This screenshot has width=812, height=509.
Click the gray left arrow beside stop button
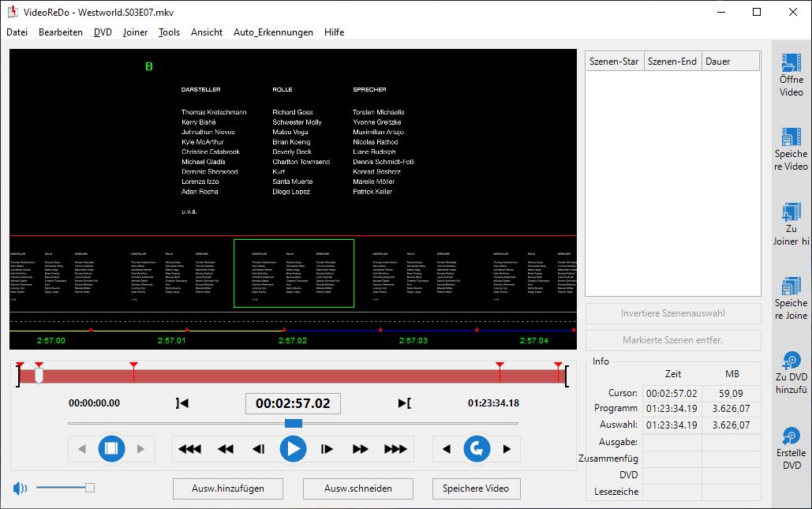point(82,449)
